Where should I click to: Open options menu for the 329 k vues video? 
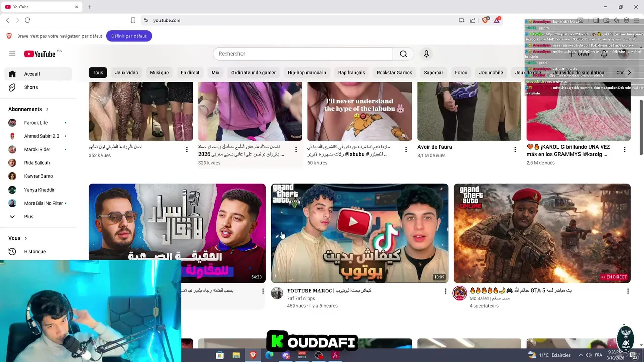(296, 149)
